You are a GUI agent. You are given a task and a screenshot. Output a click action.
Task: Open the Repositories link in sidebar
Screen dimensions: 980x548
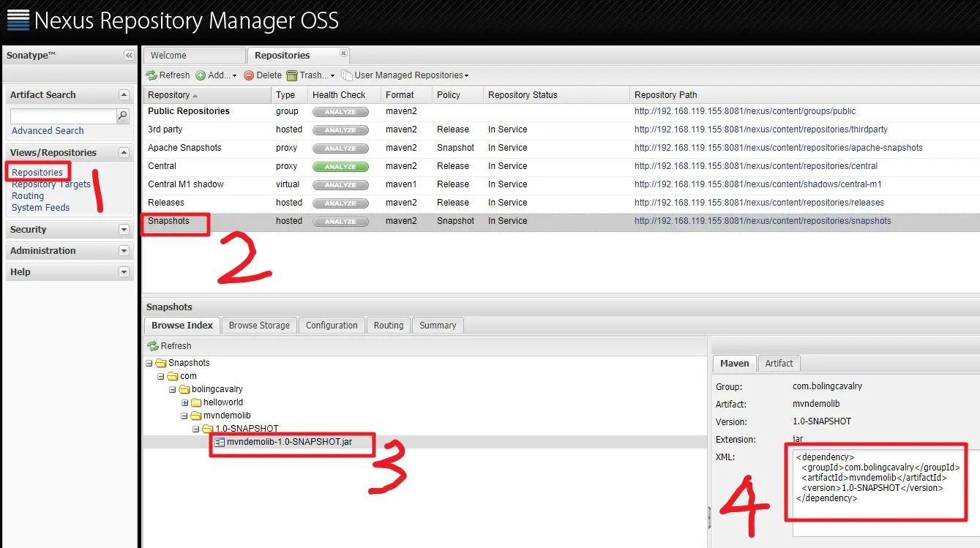coord(37,173)
